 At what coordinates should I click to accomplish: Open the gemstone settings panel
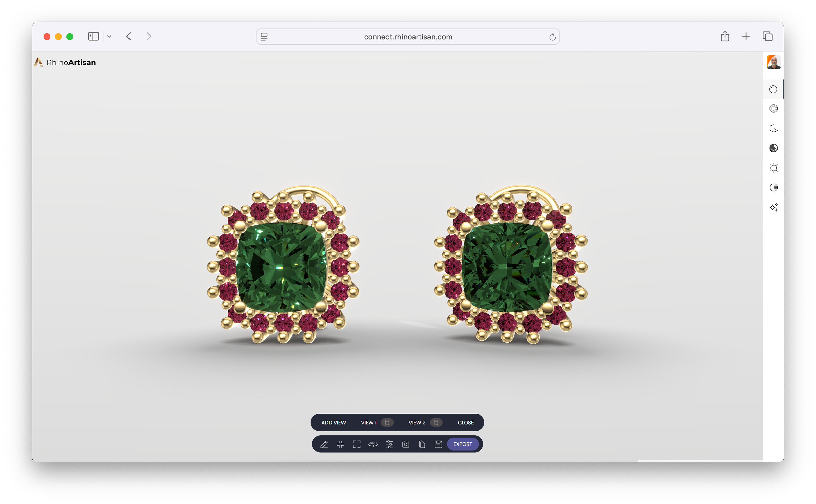(773, 109)
